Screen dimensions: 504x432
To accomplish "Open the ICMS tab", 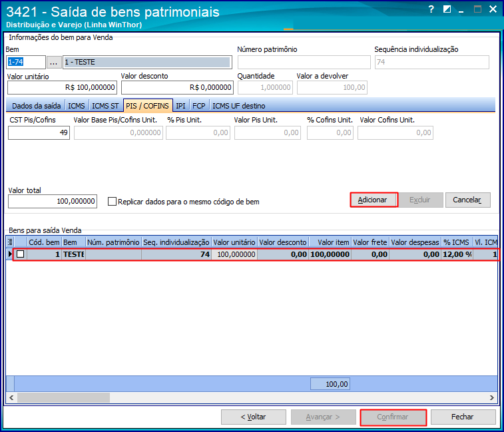I will tap(77, 106).
